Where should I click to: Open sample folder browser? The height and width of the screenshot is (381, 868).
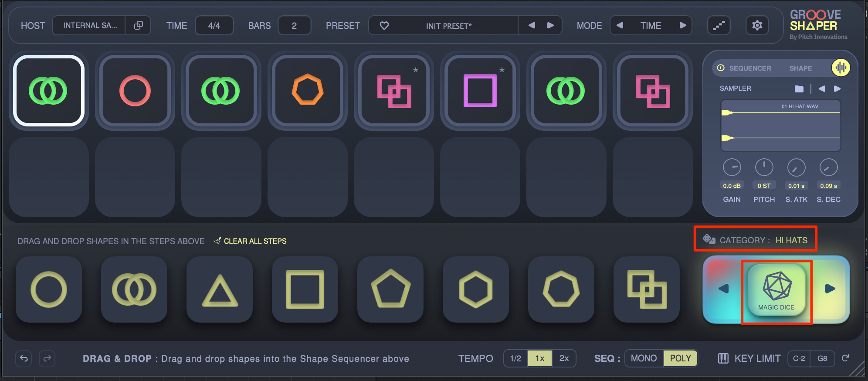799,89
